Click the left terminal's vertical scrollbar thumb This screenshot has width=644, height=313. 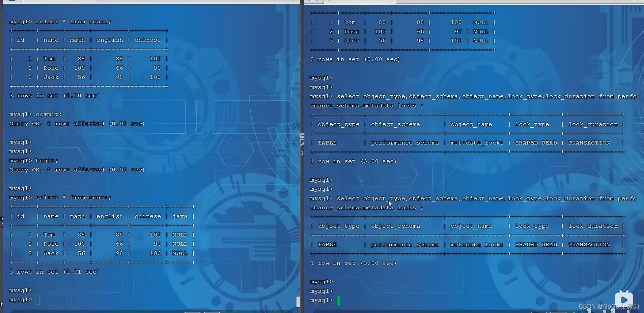coord(298,302)
